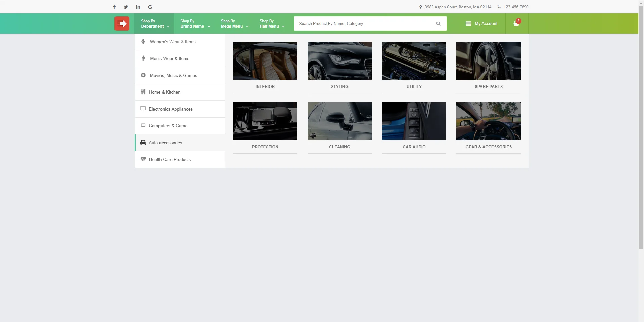Click the monitor icon beside Electronics Appliances

[x=143, y=109]
